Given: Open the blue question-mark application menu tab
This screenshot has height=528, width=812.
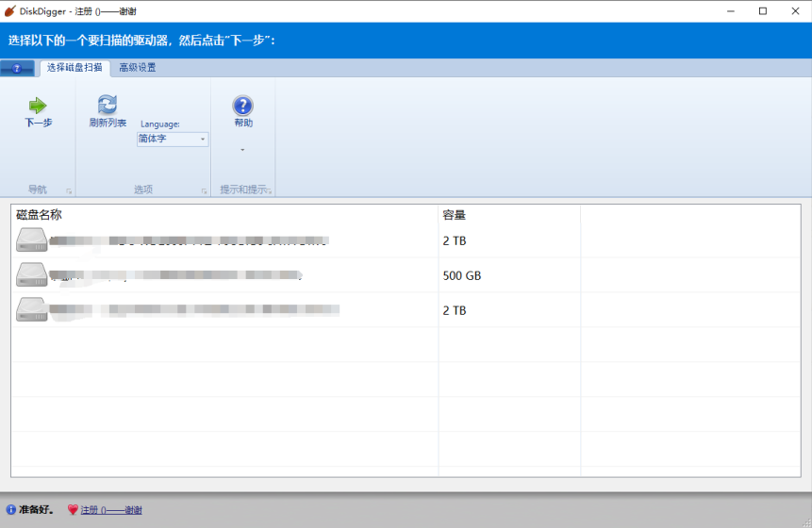Looking at the screenshot, I should [17, 68].
